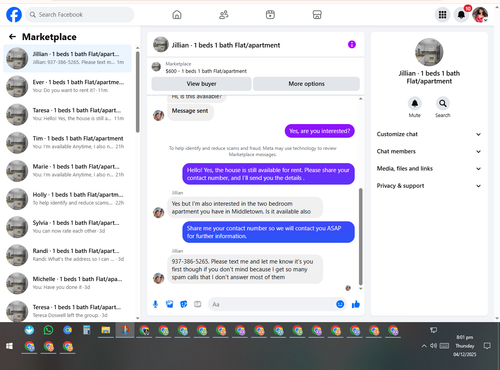Open the Marketplace storefront icon
This screenshot has width=500, height=370.
[317, 15]
